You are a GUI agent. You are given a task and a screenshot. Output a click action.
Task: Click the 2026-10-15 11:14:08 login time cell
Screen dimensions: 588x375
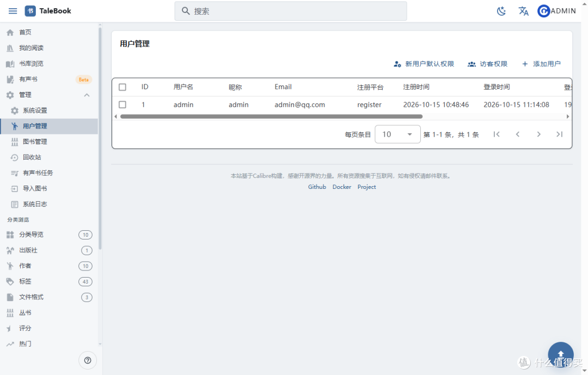pyautogui.click(x=516, y=104)
